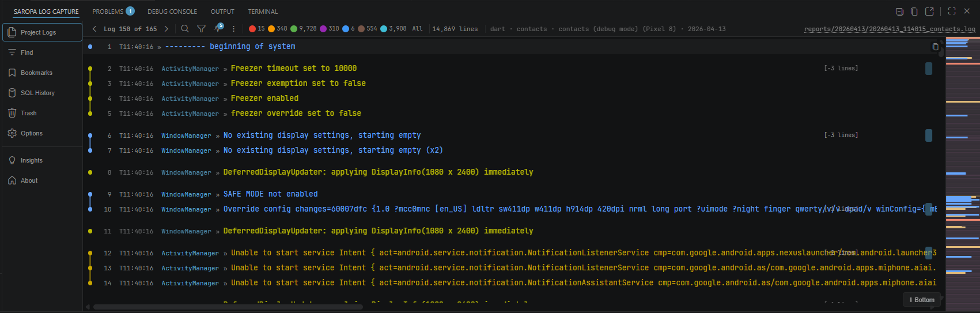
Task: Open the three-dot more actions menu
Action: pos(233,29)
